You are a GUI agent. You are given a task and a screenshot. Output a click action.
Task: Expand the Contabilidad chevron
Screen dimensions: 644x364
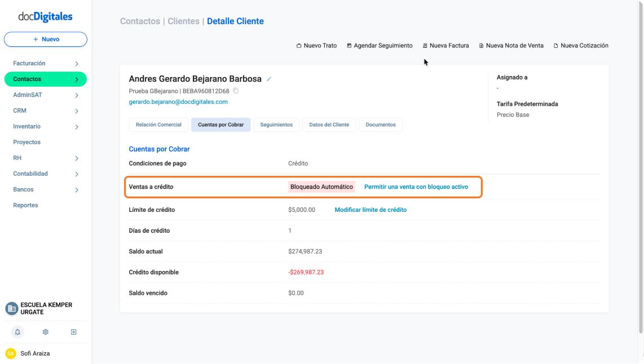click(77, 174)
